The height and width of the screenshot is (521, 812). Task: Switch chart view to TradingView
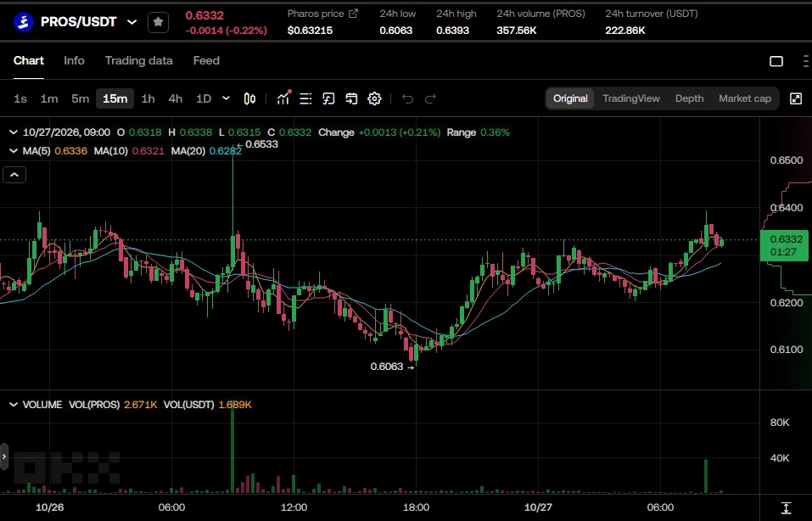[631, 98]
